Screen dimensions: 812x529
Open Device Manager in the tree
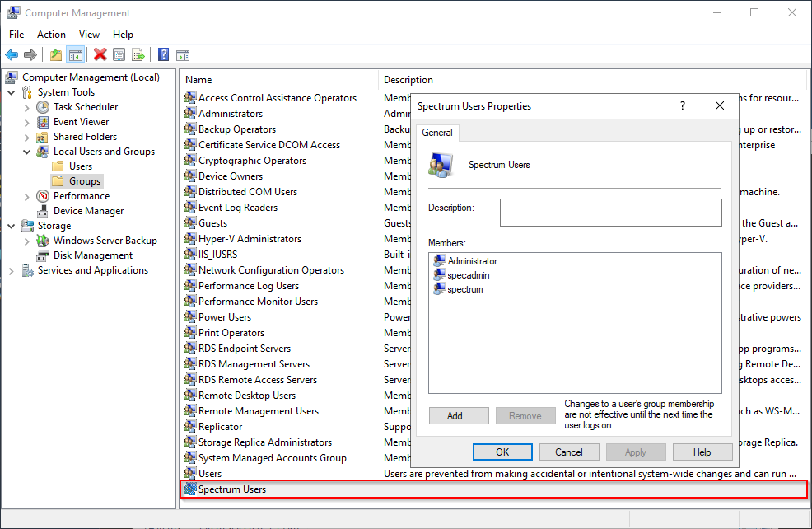click(88, 211)
